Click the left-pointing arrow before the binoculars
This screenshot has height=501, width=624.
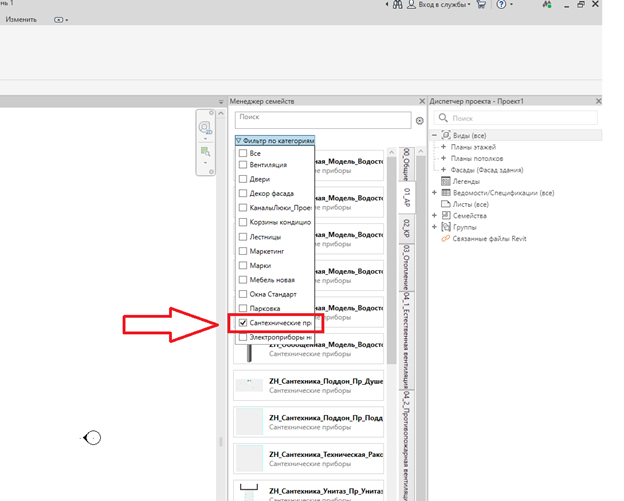(x=387, y=5)
